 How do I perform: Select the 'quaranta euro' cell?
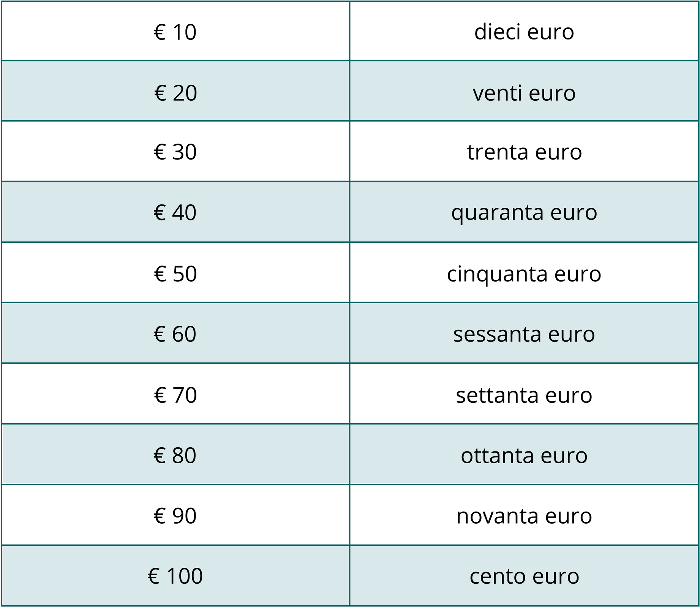pos(524,212)
